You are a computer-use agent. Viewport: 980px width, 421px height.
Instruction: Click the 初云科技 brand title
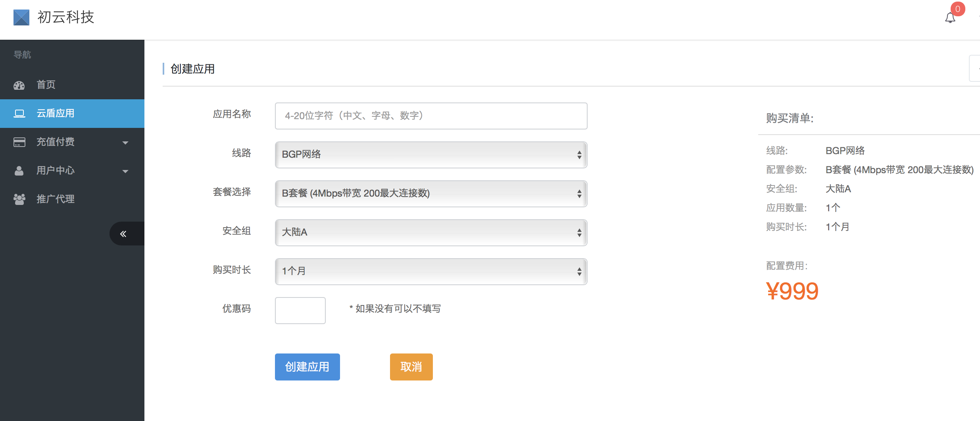coord(66,17)
